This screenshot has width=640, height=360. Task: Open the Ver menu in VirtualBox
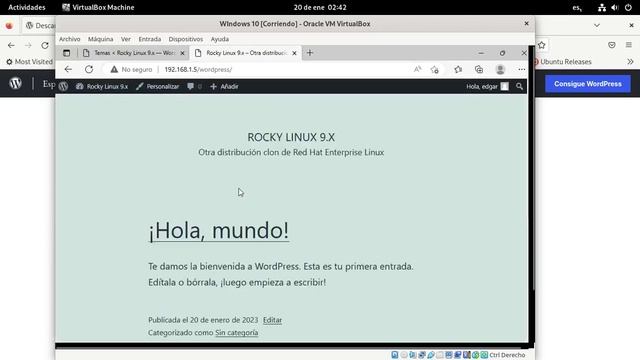point(126,39)
